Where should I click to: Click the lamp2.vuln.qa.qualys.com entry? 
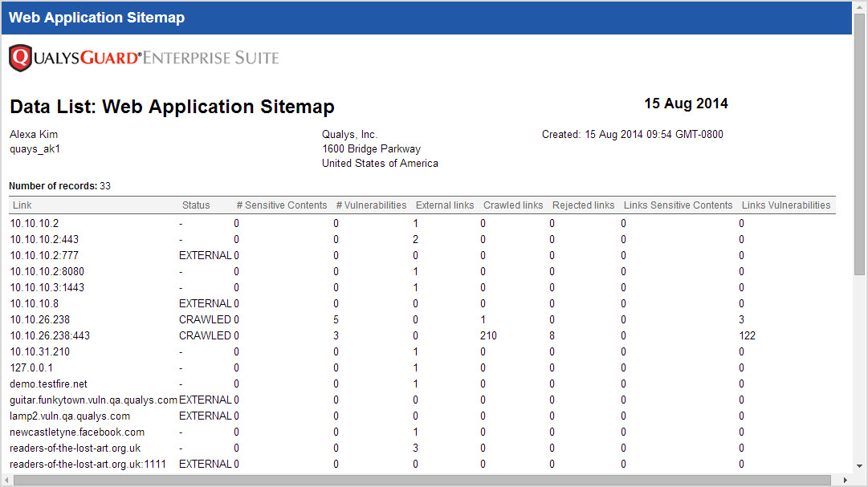point(70,416)
